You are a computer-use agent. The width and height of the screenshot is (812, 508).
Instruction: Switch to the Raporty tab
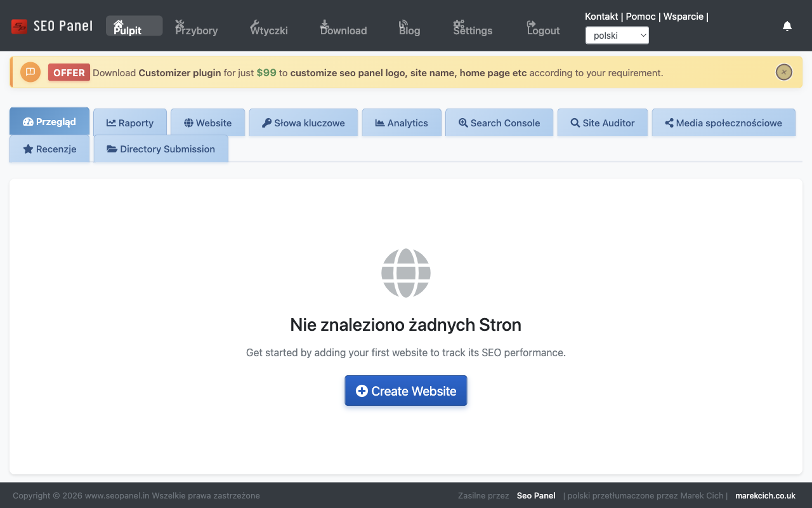(130, 123)
